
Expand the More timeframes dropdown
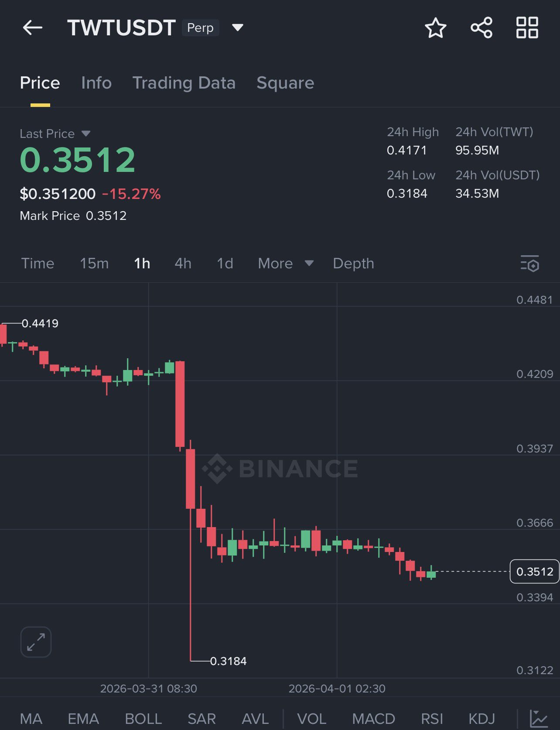click(286, 264)
